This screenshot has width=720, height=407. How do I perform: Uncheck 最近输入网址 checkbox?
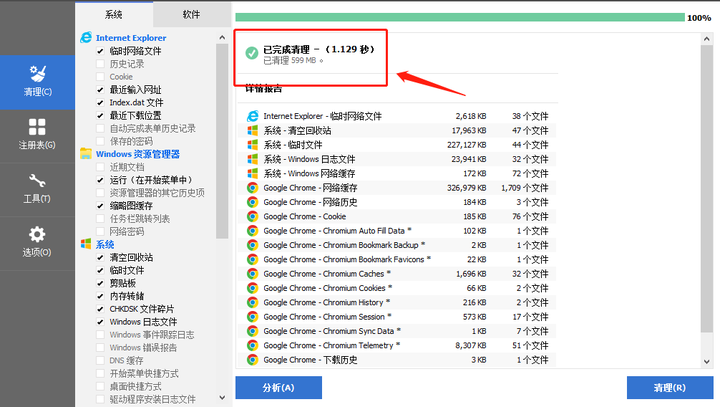pyautogui.click(x=100, y=89)
